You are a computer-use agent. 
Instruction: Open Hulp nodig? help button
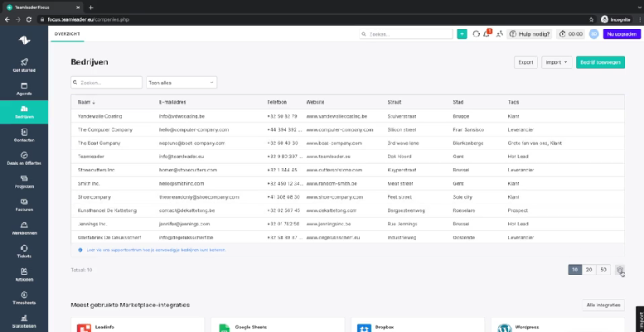click(530, 34)
